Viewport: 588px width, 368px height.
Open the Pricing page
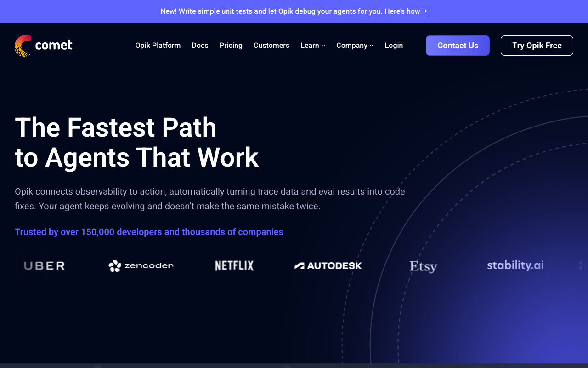(231, 46)
